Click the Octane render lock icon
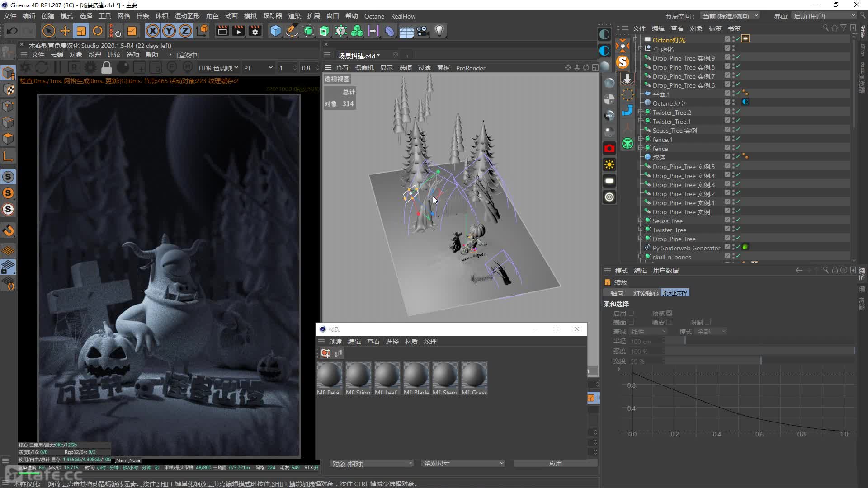This screenshot has height=488, width=868. 107,68
